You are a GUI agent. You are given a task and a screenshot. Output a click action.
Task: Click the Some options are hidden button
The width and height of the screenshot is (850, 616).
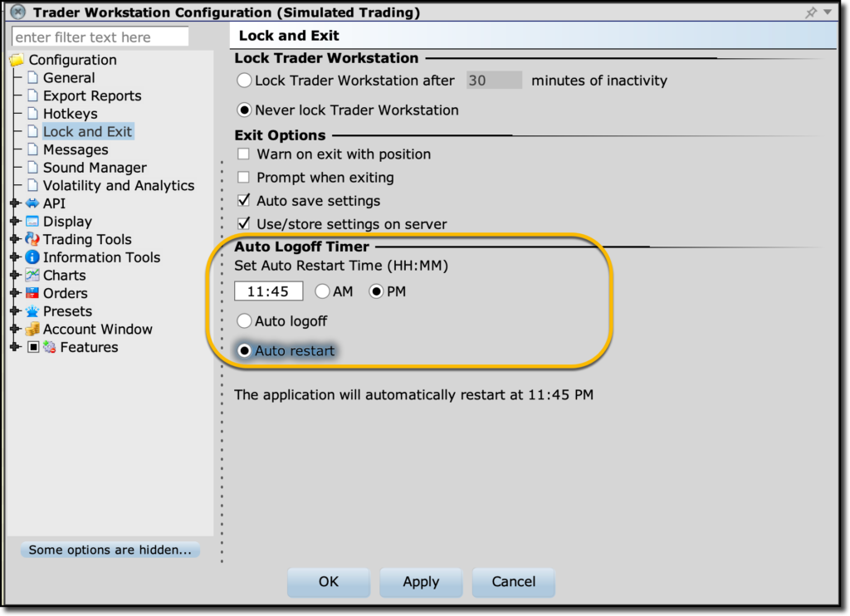pyautogui.click(x=110, y=550)
